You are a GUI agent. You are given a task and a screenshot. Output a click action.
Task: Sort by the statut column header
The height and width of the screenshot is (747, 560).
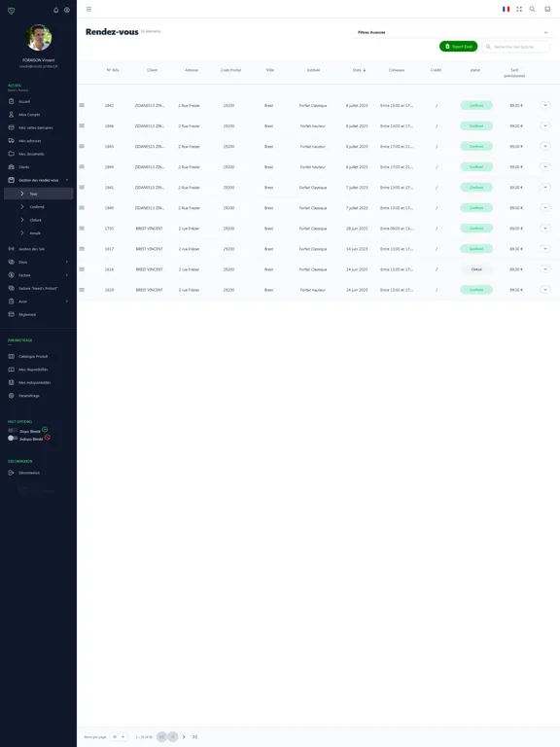tap(475, 70)
